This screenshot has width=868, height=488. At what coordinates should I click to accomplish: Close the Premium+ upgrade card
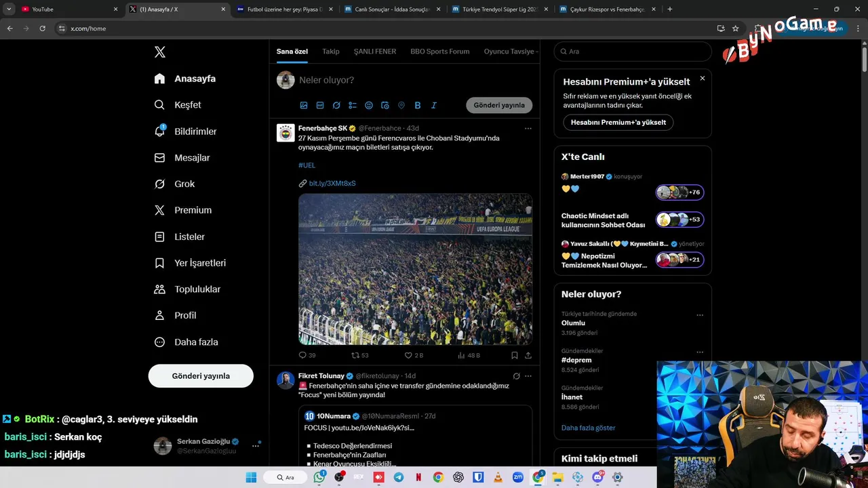pos(703,79)
